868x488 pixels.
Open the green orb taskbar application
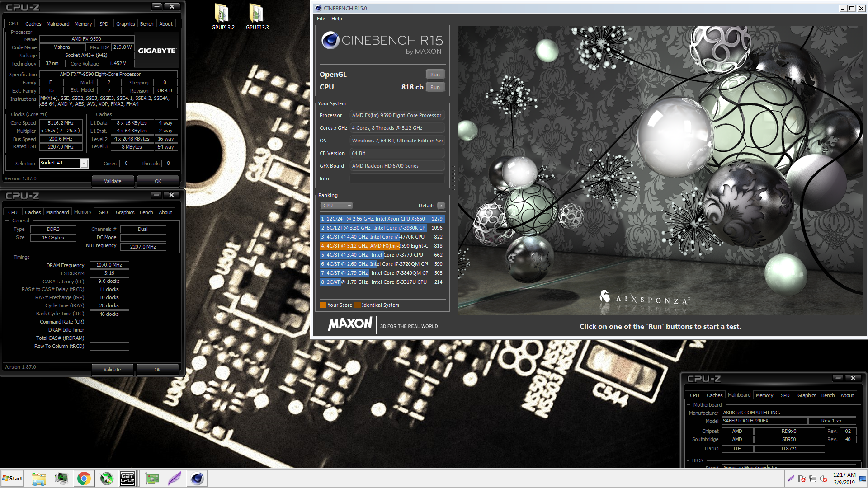point(106,479)
